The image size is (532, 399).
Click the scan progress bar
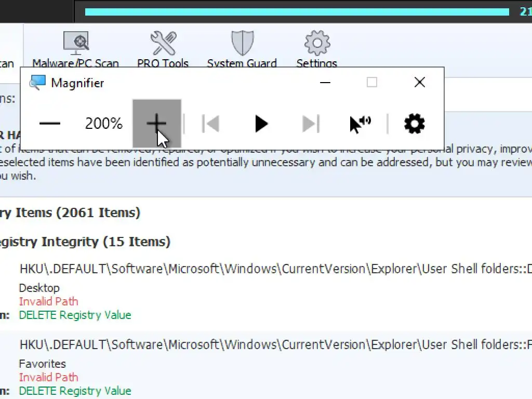click(297, 12)
